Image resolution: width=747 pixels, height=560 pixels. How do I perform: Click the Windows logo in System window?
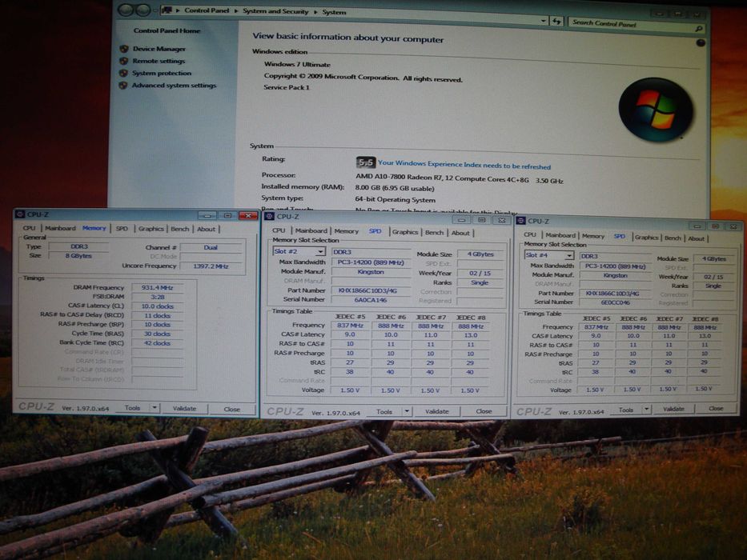(656, 110)
